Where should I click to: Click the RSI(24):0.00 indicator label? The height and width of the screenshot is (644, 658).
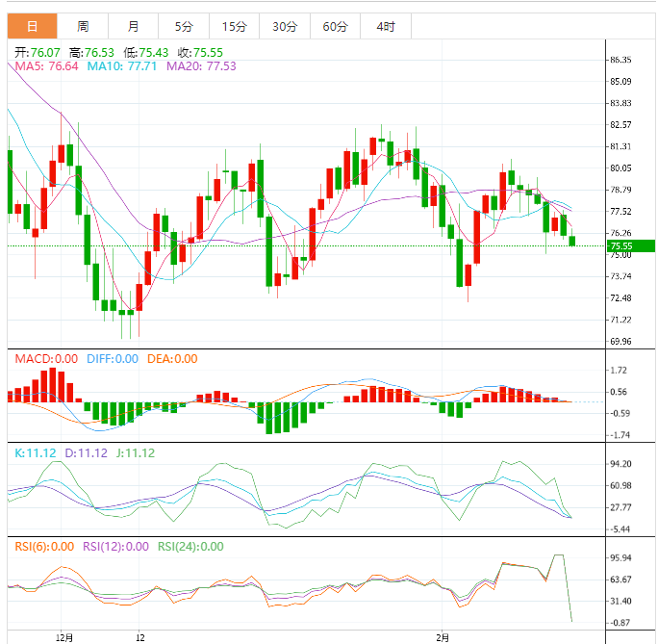[x=190, y=546]
